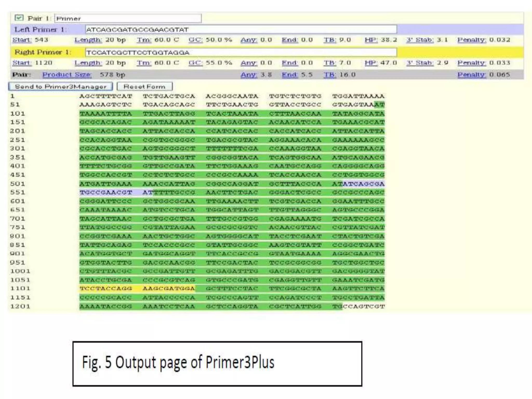Screen dimensions: 532x399
Task: Open the left primer GC link
Action: tap(196, 40)
